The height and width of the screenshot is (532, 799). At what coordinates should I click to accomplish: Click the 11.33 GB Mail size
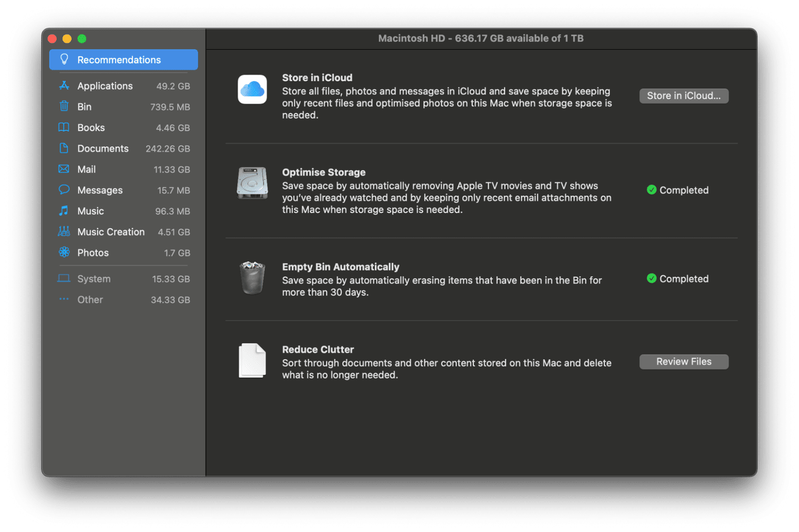tap(172, 169)
